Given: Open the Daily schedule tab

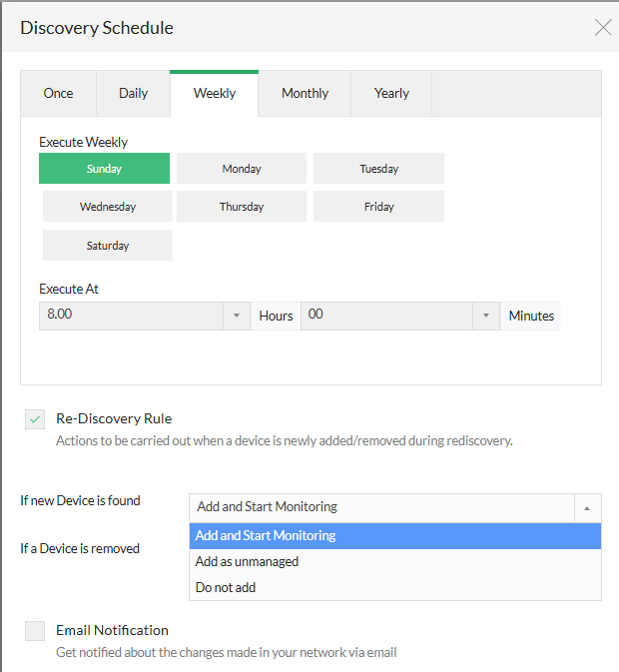Looking at the screenshot, I should point(133,93).
